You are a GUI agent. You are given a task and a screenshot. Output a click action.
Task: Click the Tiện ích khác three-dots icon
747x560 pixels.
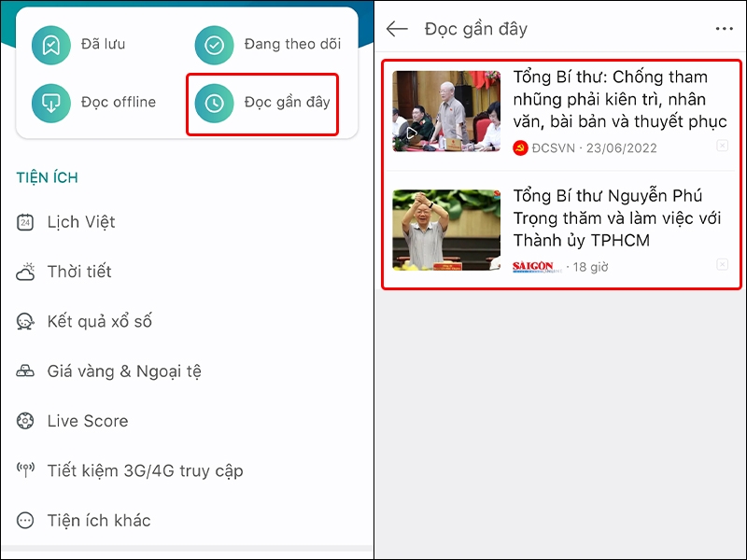coord(25,521)
